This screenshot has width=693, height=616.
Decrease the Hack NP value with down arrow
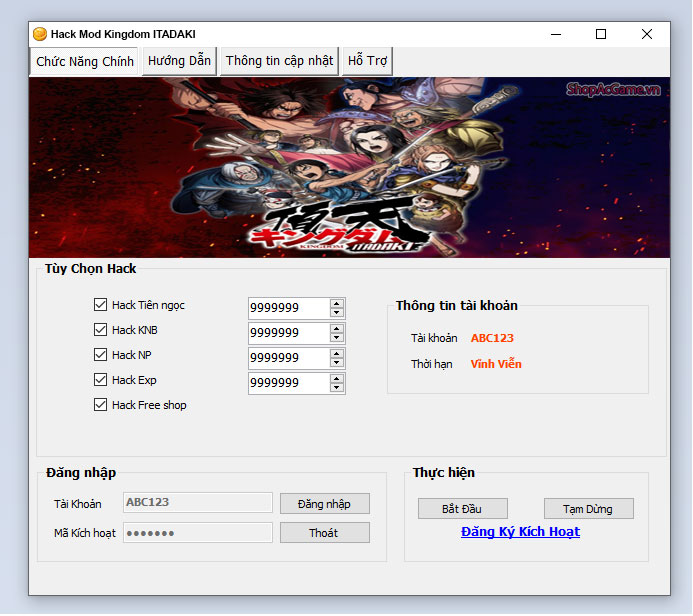coord(337,362)
